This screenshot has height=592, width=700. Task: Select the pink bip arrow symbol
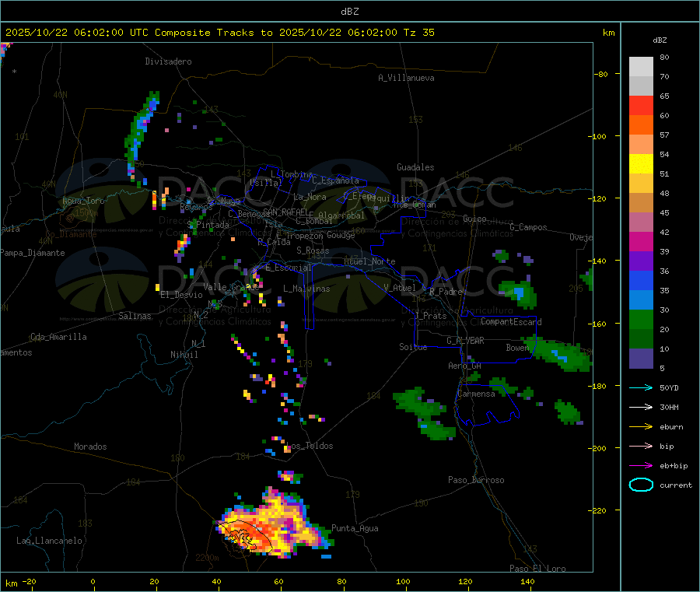point(641,446)
